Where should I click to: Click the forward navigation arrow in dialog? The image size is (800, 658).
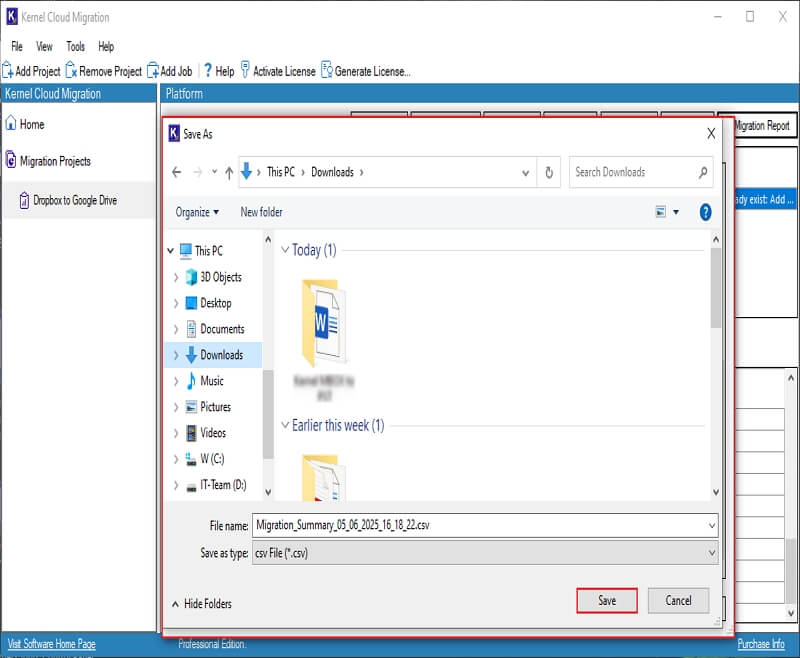[197, 172]
